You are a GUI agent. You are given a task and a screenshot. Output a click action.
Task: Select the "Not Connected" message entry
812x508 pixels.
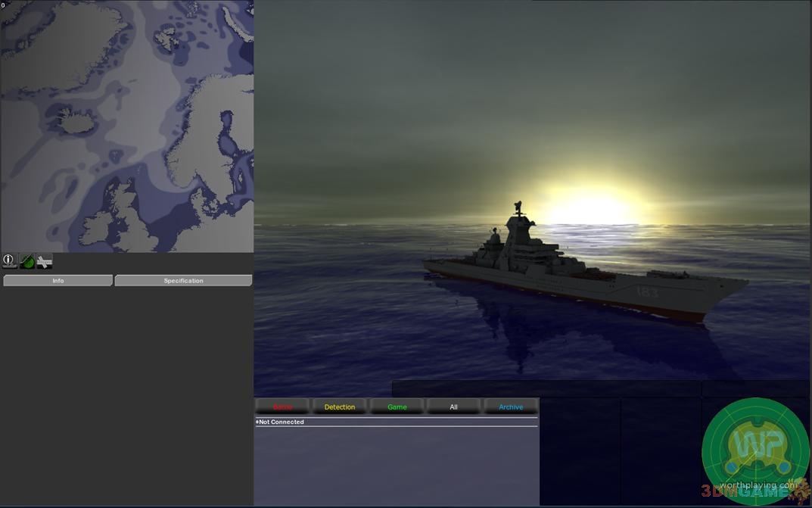point(282,422)
